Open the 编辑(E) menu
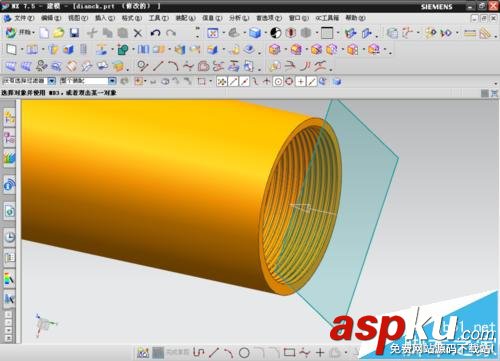Image resolution: width=500 pixels, height=361 pixels. click(51, 18)
